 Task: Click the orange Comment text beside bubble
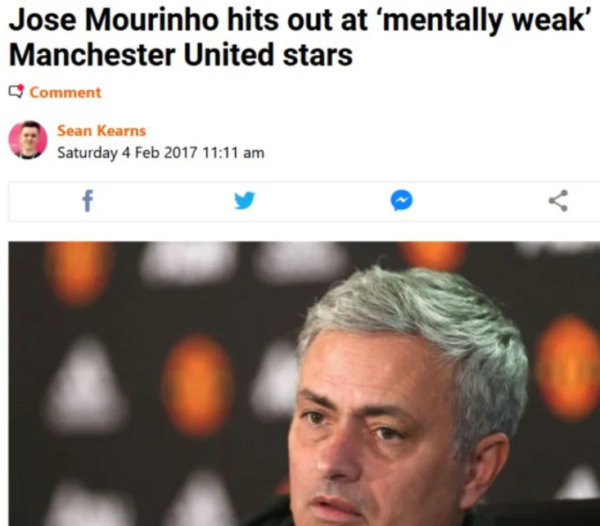[x=65, y=93]
